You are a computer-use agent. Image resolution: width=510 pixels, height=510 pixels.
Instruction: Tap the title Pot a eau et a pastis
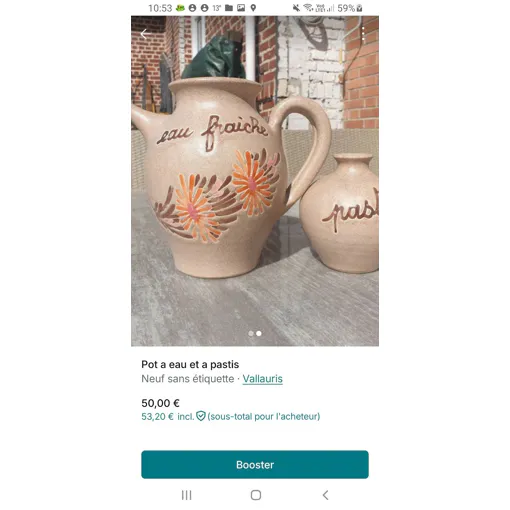coord(190,364)
